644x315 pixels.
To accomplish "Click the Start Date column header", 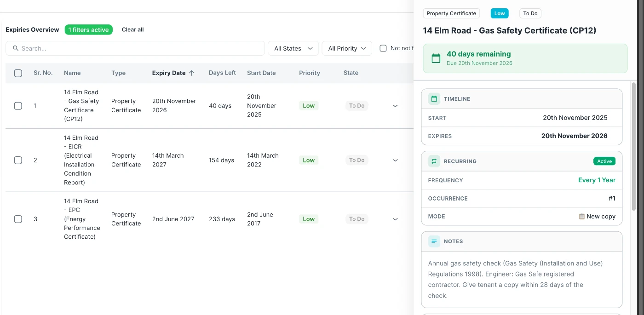I will [x=261, y=73].
